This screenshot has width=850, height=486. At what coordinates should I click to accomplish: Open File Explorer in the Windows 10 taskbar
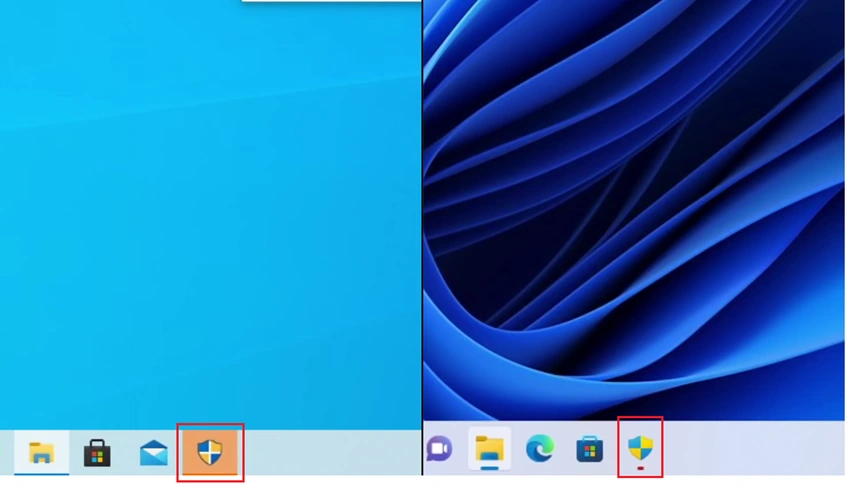41,452
